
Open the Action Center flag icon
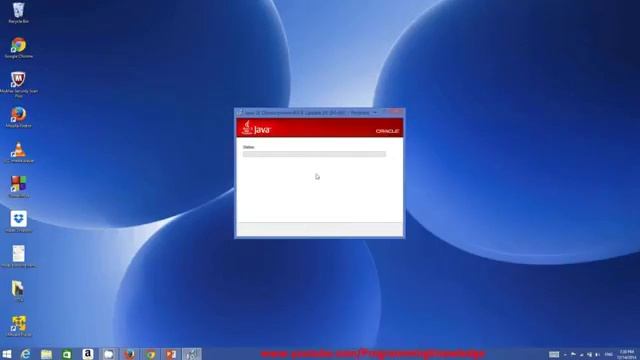pos(573,354)
